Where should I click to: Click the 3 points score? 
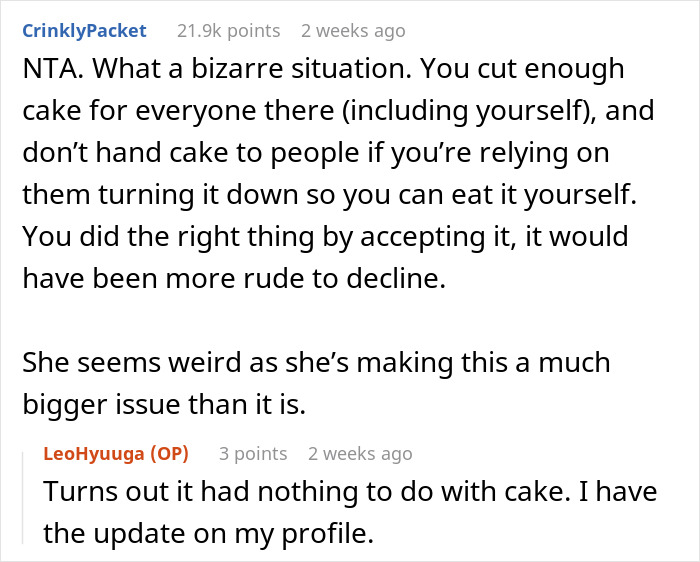[252, 453]
